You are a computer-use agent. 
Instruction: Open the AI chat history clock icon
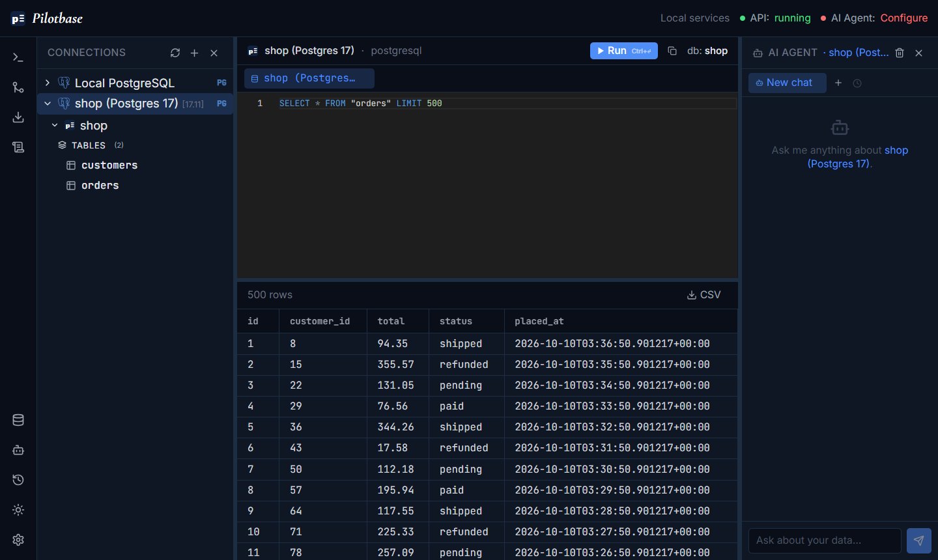point(857,83)
